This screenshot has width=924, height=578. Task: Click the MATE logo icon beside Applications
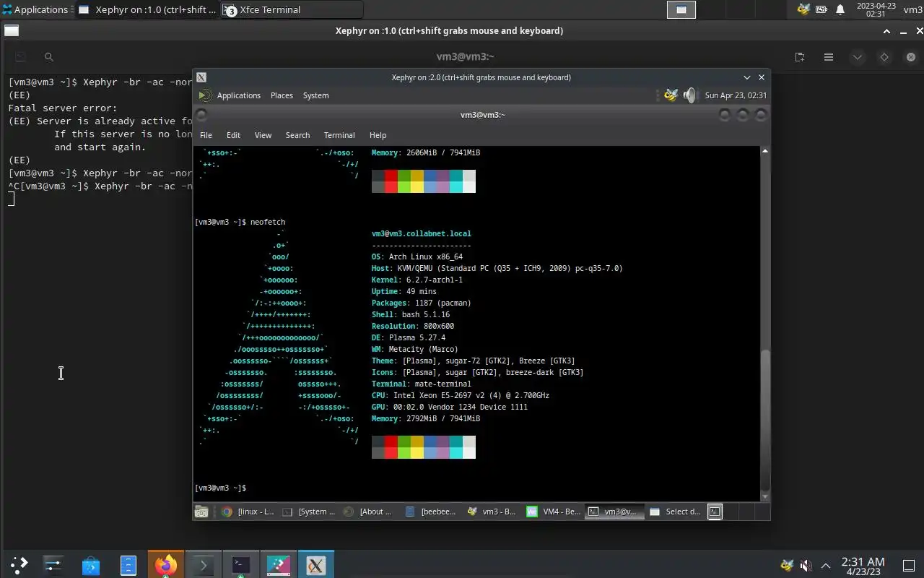pyautogui.click(x=204, y=95)
